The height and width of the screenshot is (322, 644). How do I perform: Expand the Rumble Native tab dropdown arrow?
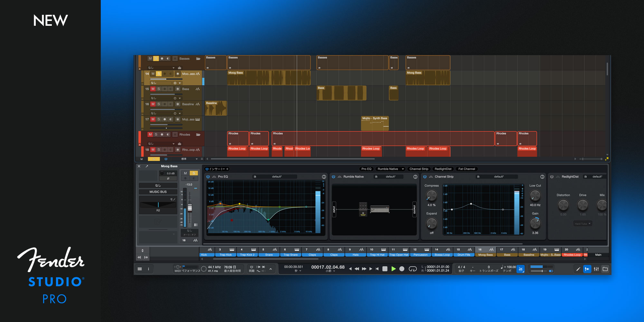(402, 169)
